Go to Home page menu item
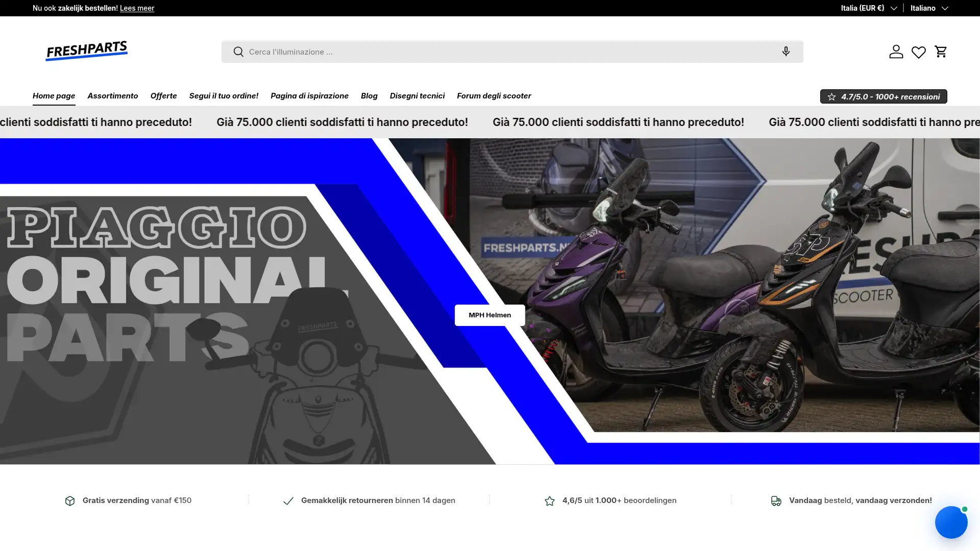980x551 pixels. (54, 96)
